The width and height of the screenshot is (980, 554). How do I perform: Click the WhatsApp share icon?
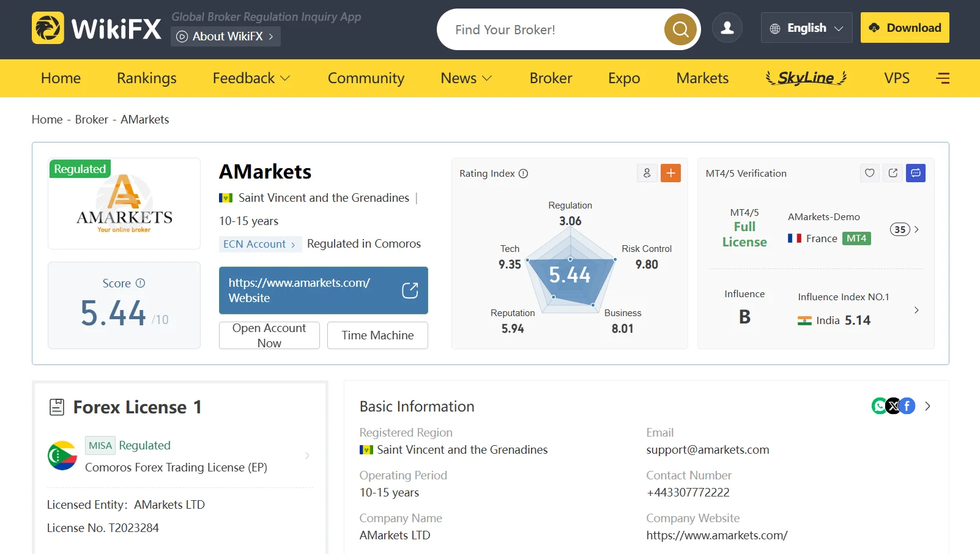(879, 405)
